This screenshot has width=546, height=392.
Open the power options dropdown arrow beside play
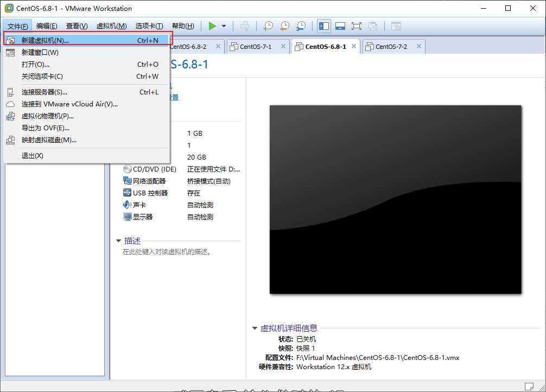click(224, 26)
